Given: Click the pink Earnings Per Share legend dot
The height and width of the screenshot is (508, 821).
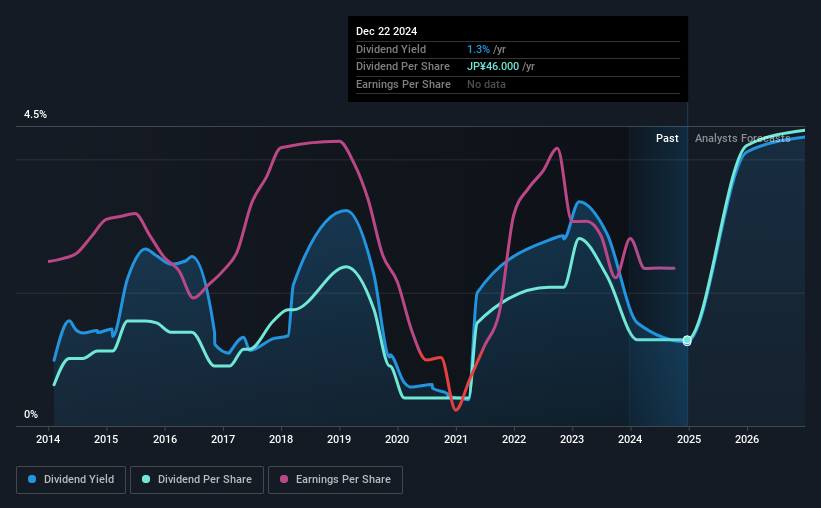Looking at the screenshot, I should coord(284,479).
